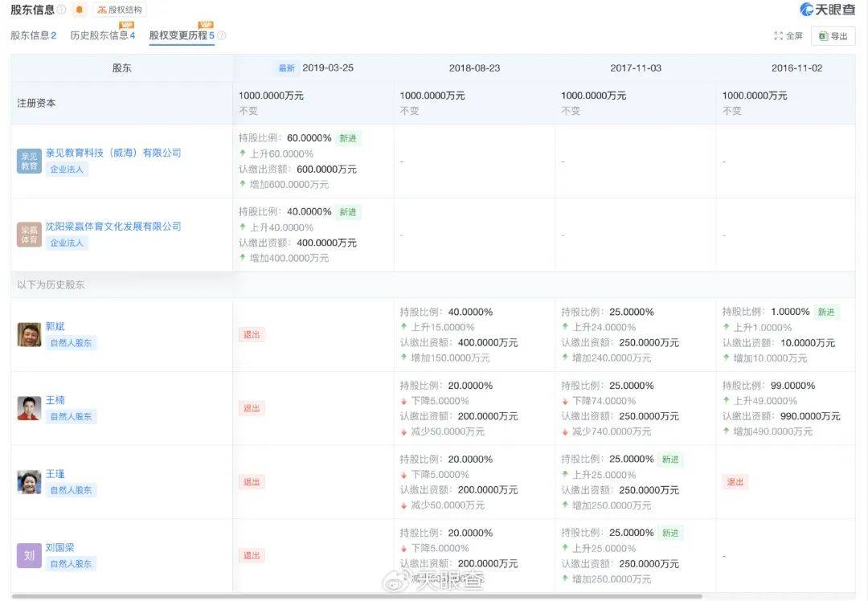Click the 梁赢体育 company logo icon
The image size is (868, 601).
click(x=28, y=234)
